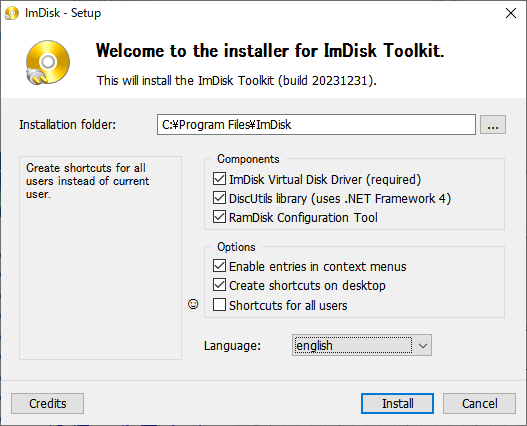Click the small ImDisk title bar icon
Image resolution: width=527 pixels, height=426 pixels.
click(12, 13)
